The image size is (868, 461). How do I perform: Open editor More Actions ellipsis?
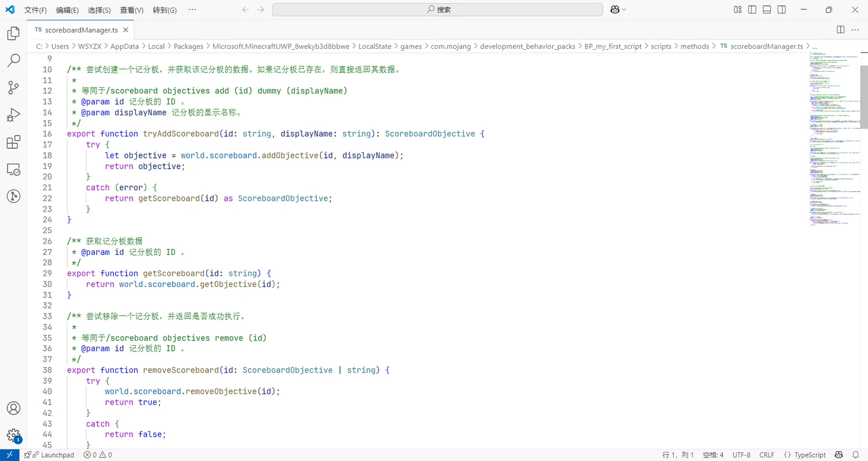(855, 30)
